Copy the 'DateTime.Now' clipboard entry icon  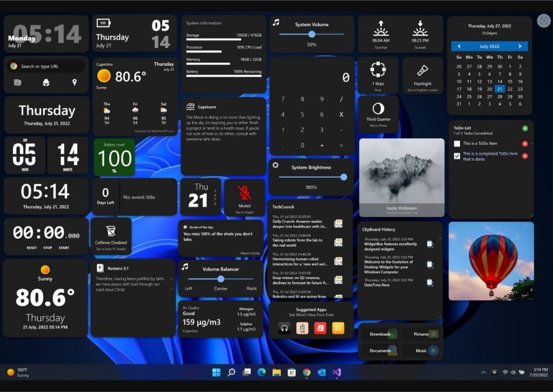pyautogui.click(x=430, y=282)
